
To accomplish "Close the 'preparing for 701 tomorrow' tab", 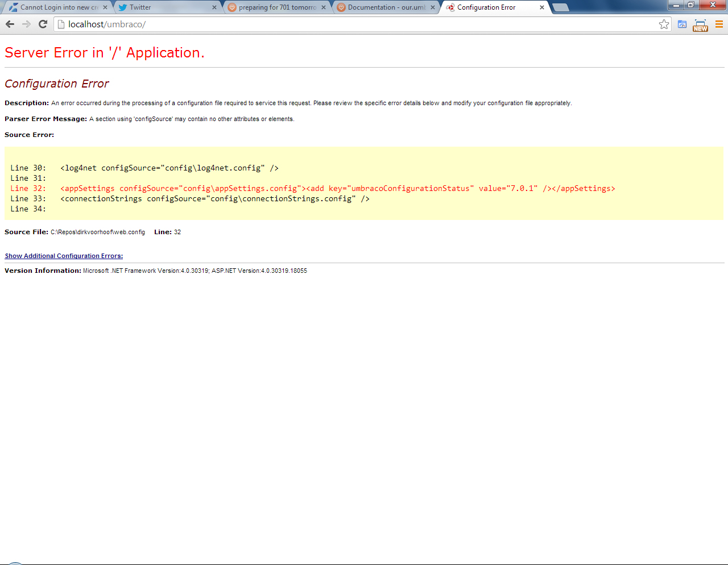I will click(324, 7).
